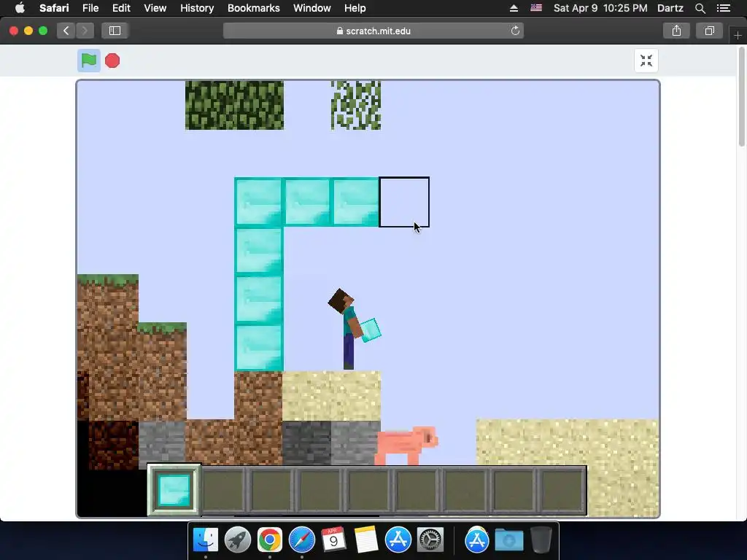Open Spotlight search magnifier
Screen dimensions: 747x560
click(700, 8)
